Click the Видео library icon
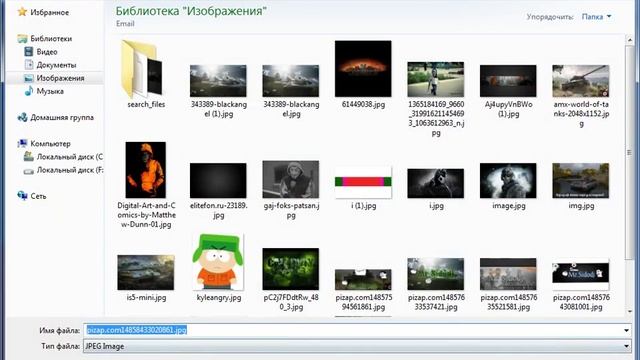The height and width of the screenshot is (360, 640). tap(29, 51)
